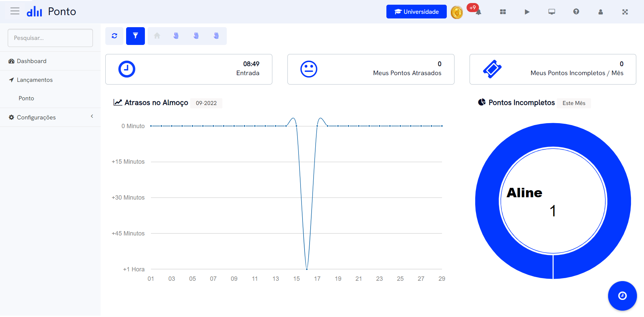Click the clock icon on Entrada card
Screen dimensions: 644x317
(127, 69)
